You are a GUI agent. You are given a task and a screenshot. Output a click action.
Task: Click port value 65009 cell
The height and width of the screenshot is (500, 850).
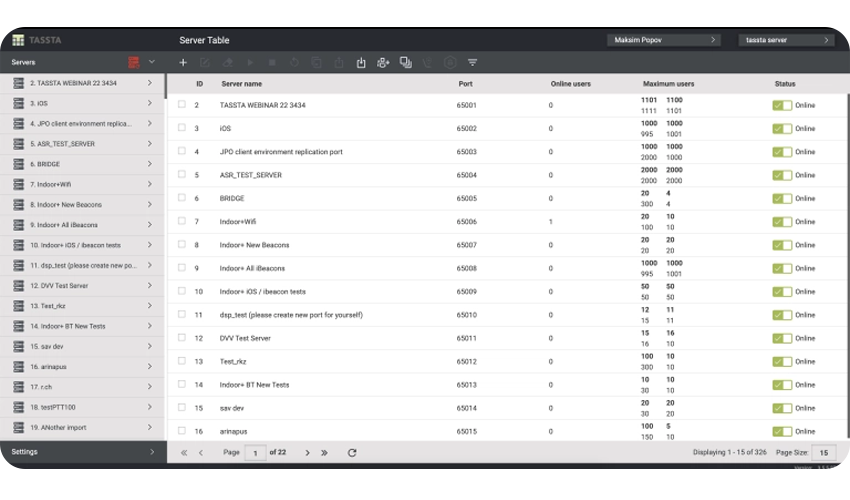[466, 292]
